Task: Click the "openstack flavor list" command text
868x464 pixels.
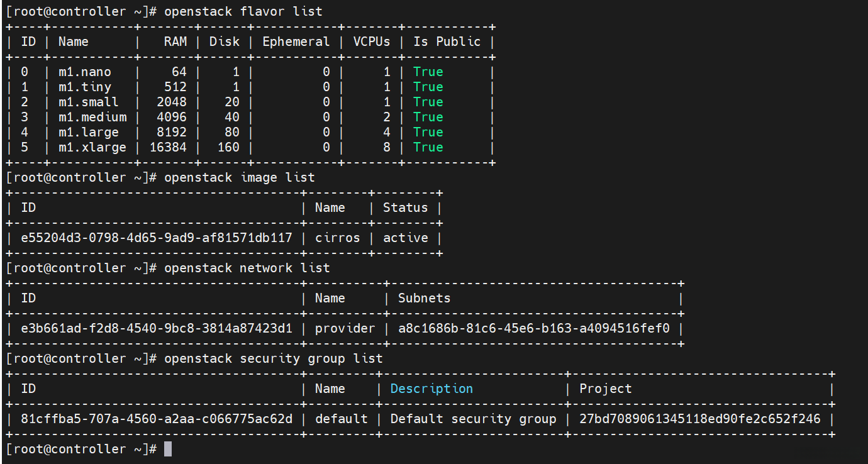Action: coord(243,11)
